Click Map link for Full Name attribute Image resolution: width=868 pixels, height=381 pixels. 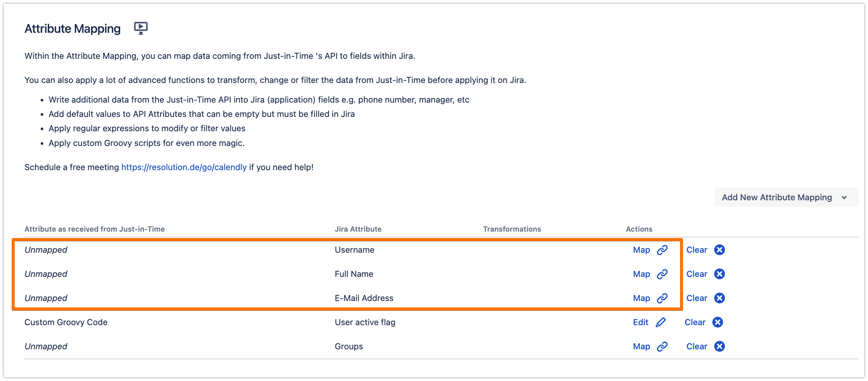click(x=641, y=274)
